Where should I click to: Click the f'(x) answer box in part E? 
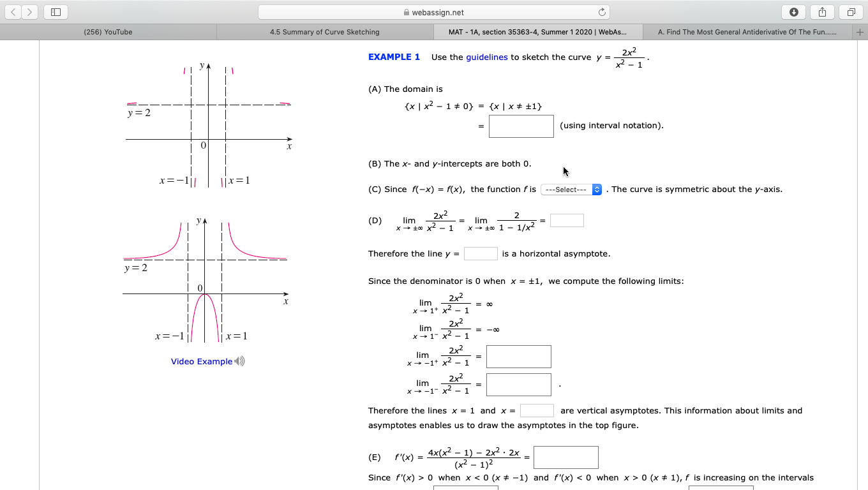pos(566,457)
